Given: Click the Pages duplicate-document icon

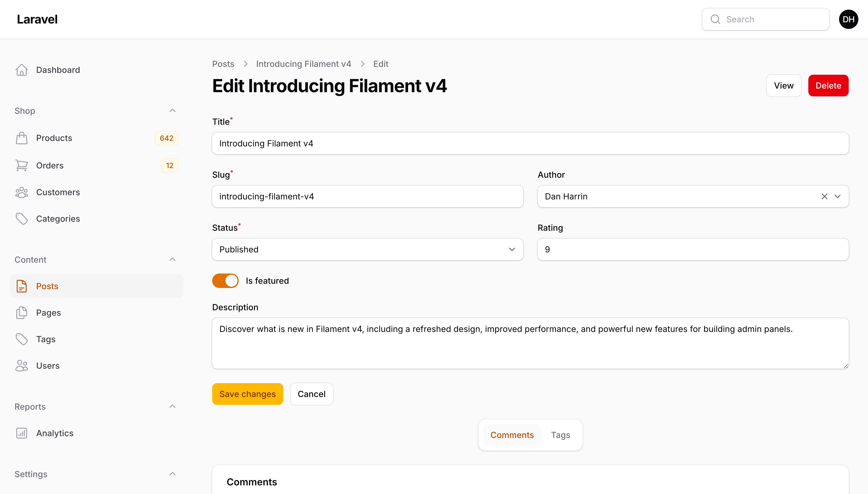Looking at the screenshot, I should tap(21, 313).
